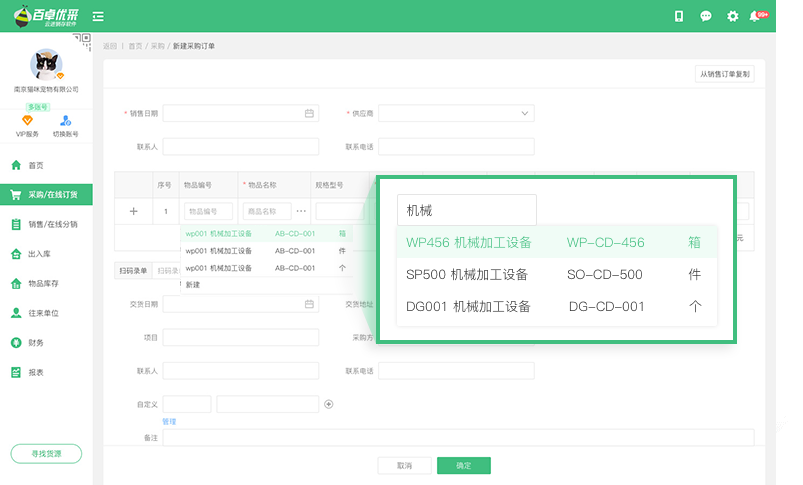803x485 pixels.
Task: Click the 切换账号 switch account icon
Action: click(65, 121)
